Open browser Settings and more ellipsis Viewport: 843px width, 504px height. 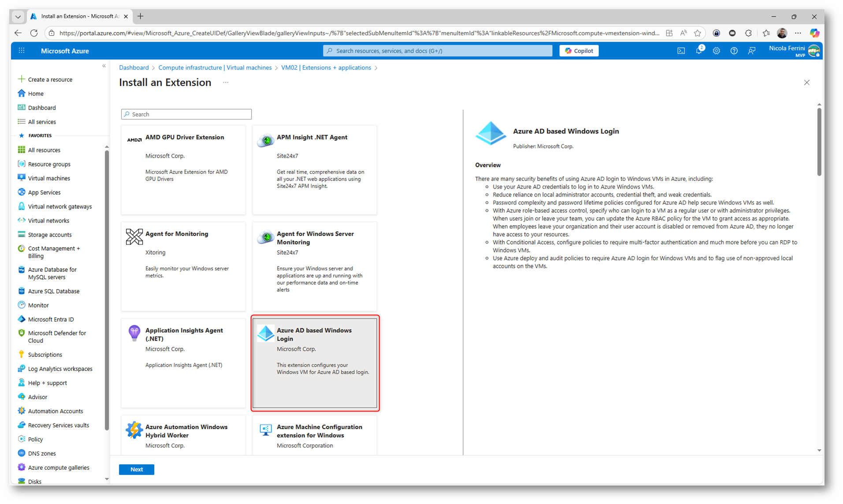(x=798, y=33)
